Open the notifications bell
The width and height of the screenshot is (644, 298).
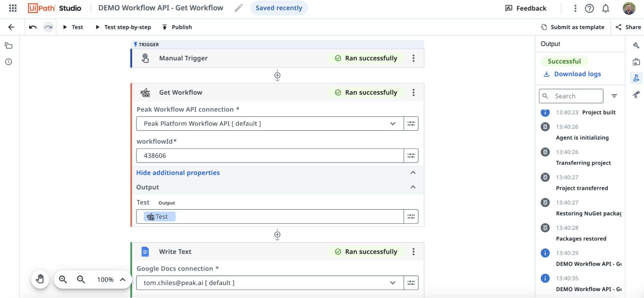coord(605,8)
